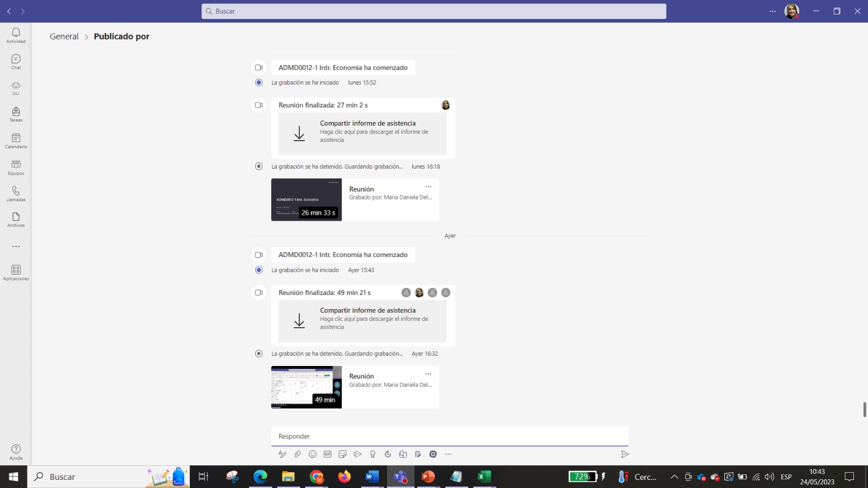Attach a file with the paperclip icon
Viewport: 868px width, 488px height.
[x=297, y=454]
